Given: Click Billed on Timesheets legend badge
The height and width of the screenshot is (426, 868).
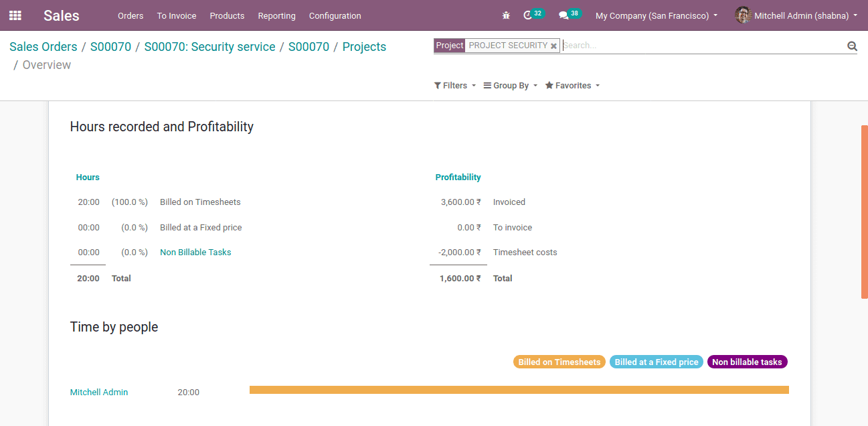Looking at the screenshot, I should point(559,362).
